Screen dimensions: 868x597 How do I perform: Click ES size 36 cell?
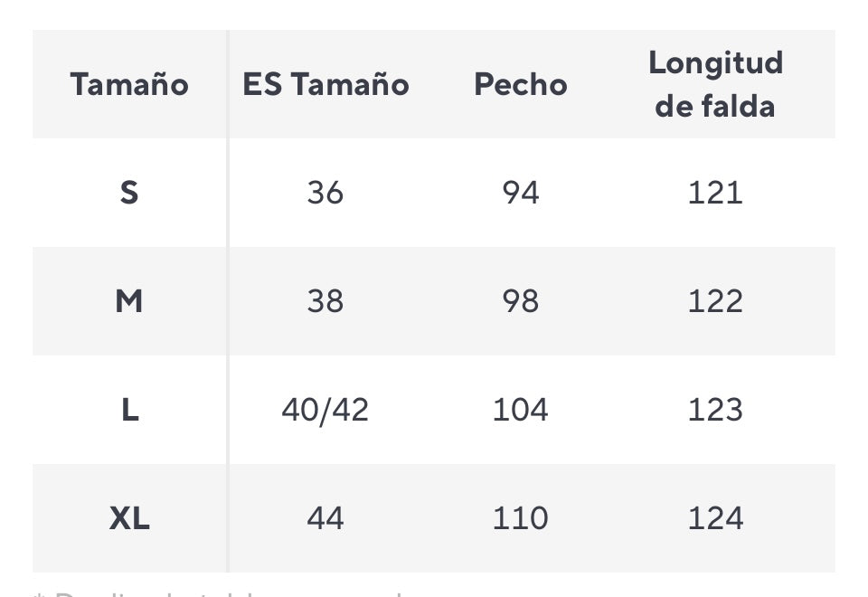(325, 193)
